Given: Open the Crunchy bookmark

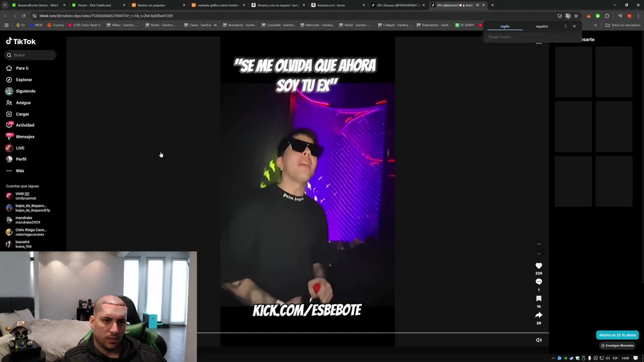Looking at the screenshot, I should [x=55, y=25].
